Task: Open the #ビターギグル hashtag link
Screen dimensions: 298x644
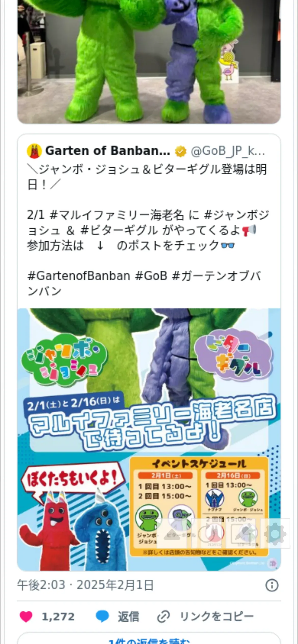Action: [119, 230]
